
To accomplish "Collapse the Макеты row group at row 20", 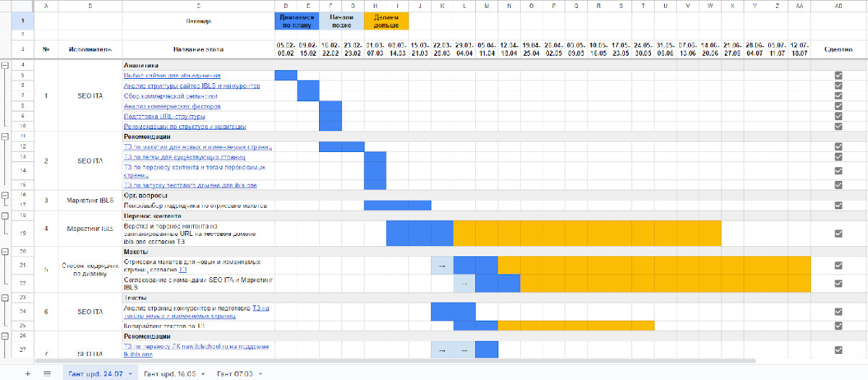I will tap(6, 251).
